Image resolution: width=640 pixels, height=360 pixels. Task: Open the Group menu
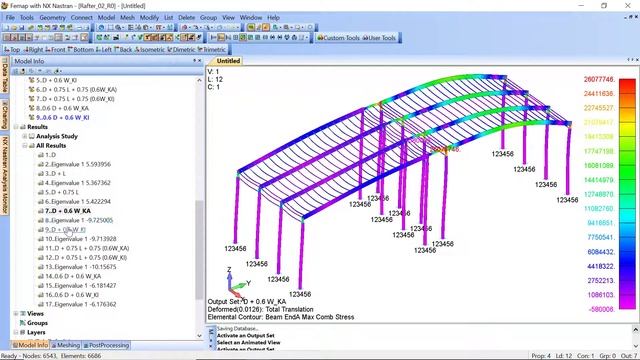click(208, 18)
